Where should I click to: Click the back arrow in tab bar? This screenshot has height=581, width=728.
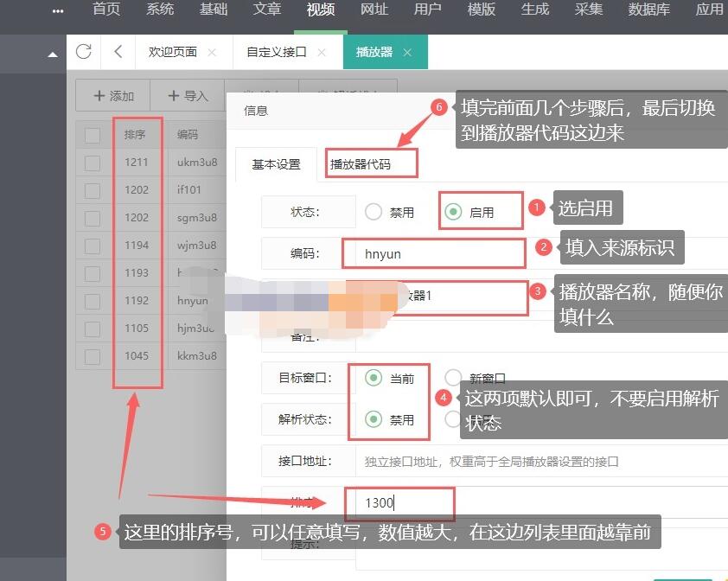pos(118,52)
